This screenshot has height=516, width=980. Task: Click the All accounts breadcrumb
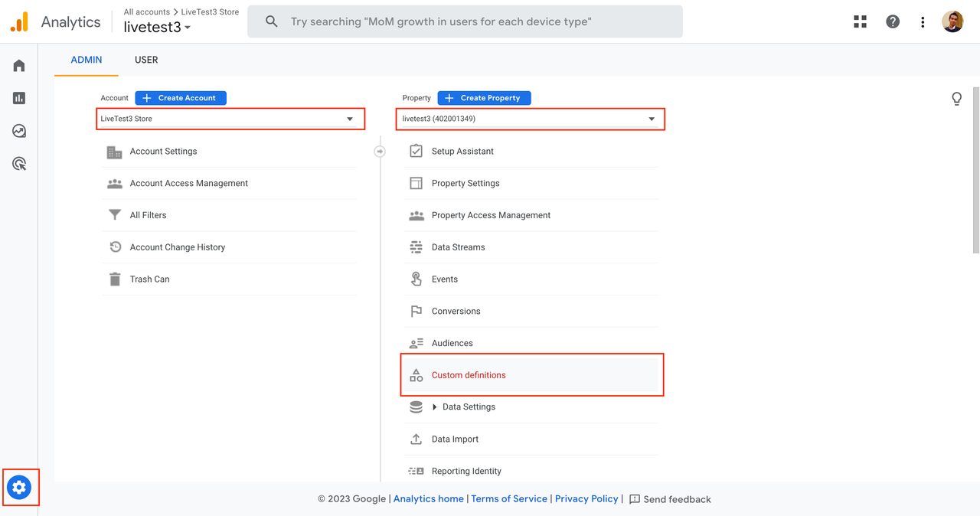(147, 12)
